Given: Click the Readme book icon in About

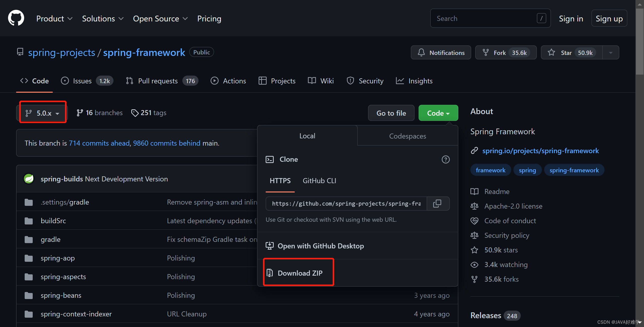Looking at the screenshot, I should coord(474,191).
